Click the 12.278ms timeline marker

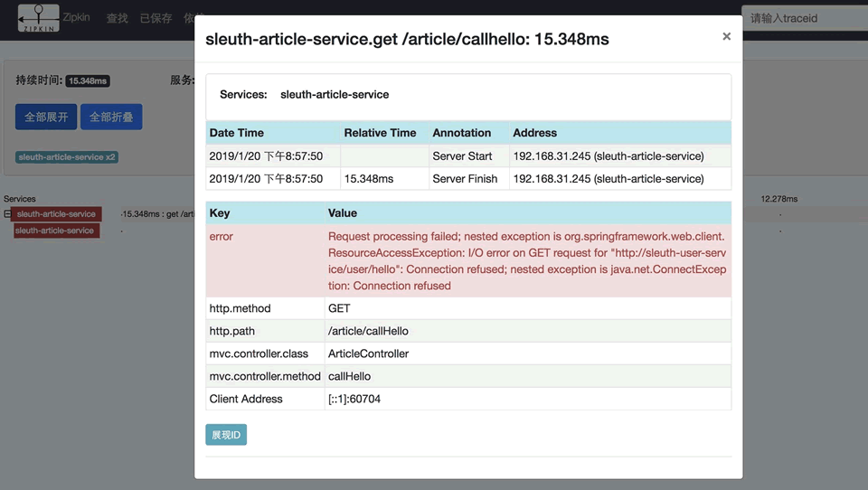point(778,199)
